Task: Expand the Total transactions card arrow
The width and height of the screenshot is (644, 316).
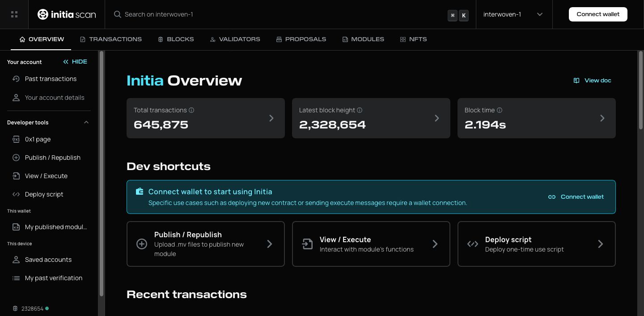Action: (271, 118)
